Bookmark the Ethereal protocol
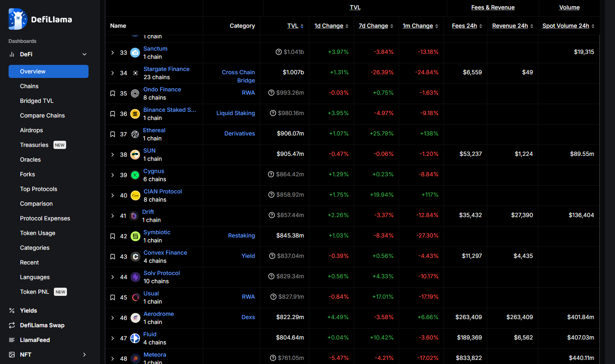 point(113,134)
